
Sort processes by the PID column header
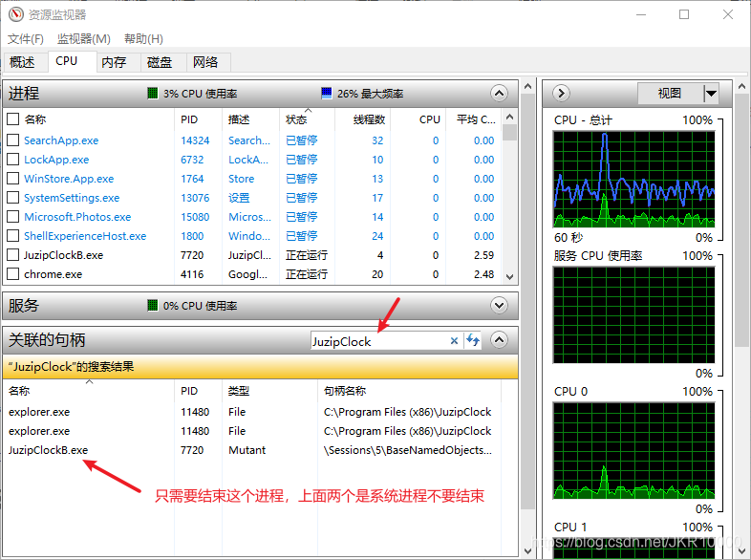point(198,119)
